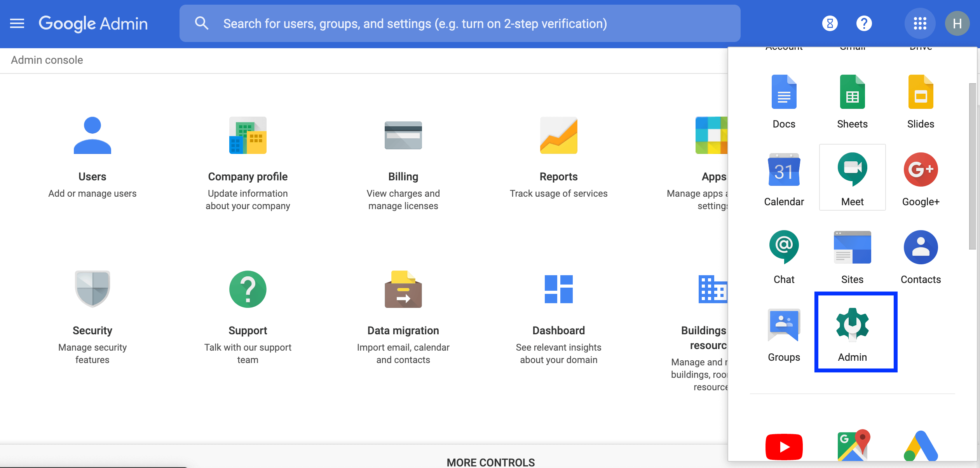Click 'Manage security features' text
Screen dimensions: 980x468
tap(92, 354)
